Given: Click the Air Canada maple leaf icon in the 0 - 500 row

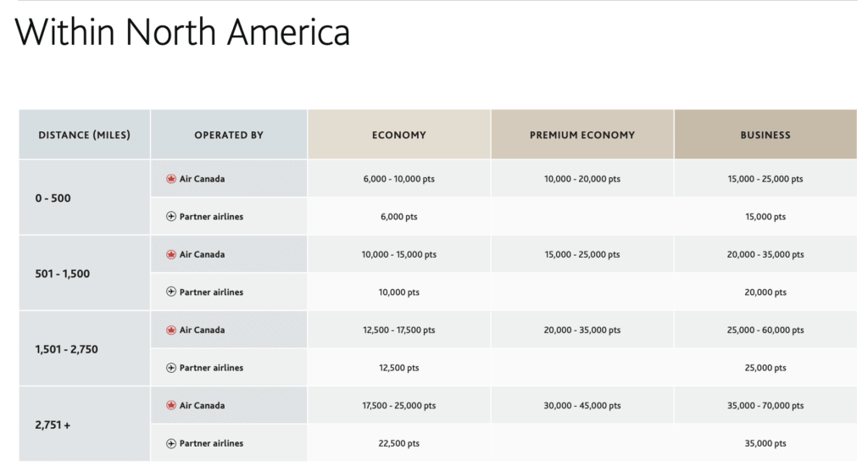Looking at the screenshot, I should (171, 179).
